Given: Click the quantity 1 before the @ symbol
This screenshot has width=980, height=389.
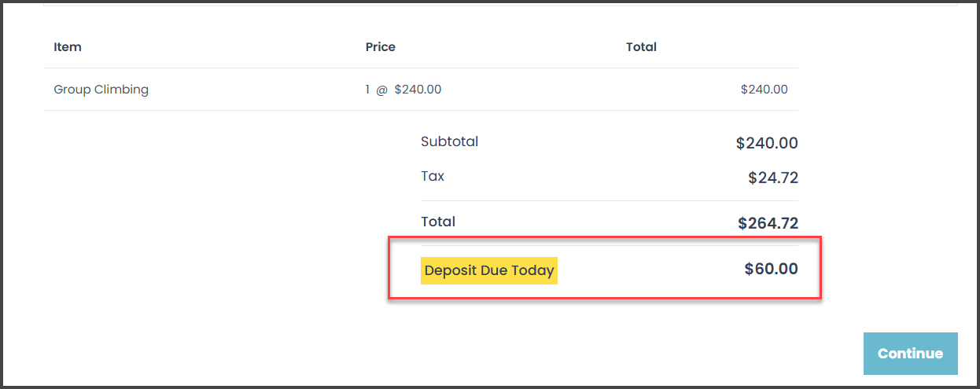Looking at the screenshot, I should pos(367,90).
